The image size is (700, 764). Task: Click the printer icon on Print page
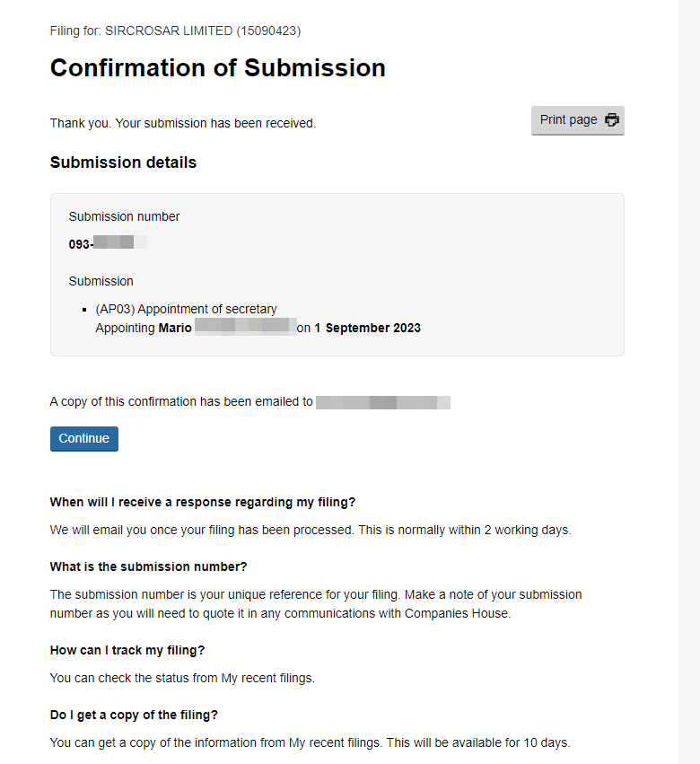pos(612,120)
